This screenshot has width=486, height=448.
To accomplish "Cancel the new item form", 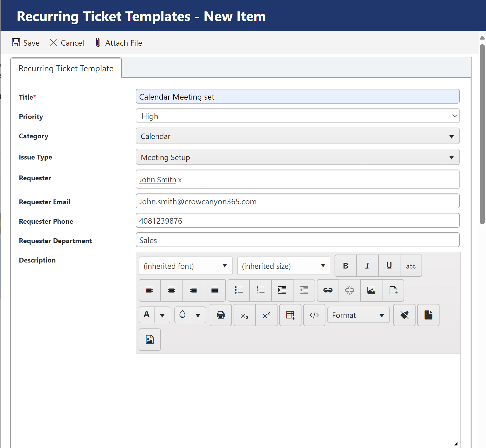I will [67, 43].
